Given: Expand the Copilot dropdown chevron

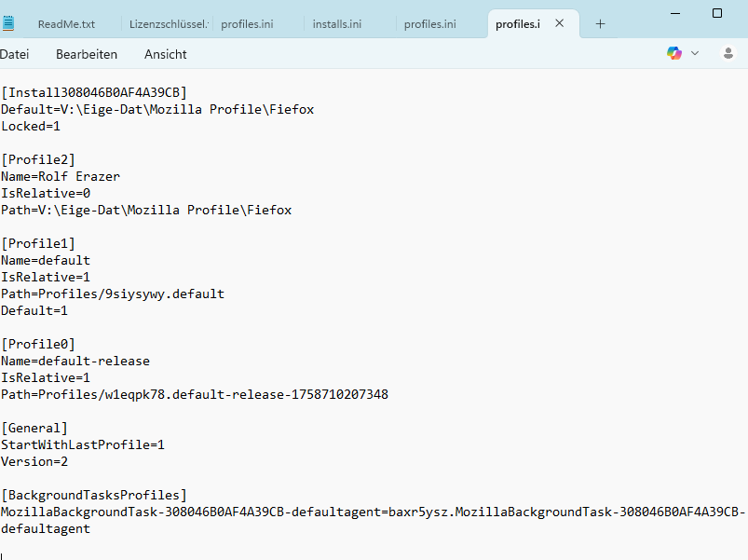Looking at the screenshot, I should click(x=694, y=54).
